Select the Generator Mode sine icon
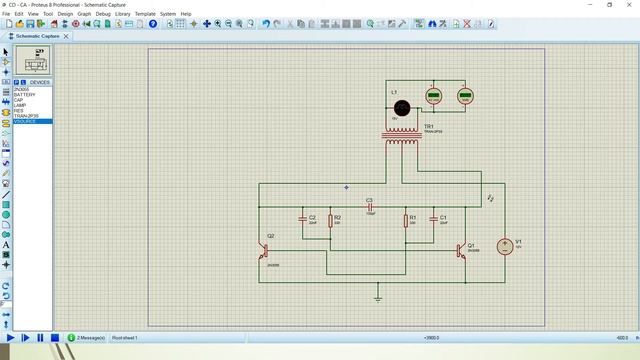 click(x=6, y=163)
